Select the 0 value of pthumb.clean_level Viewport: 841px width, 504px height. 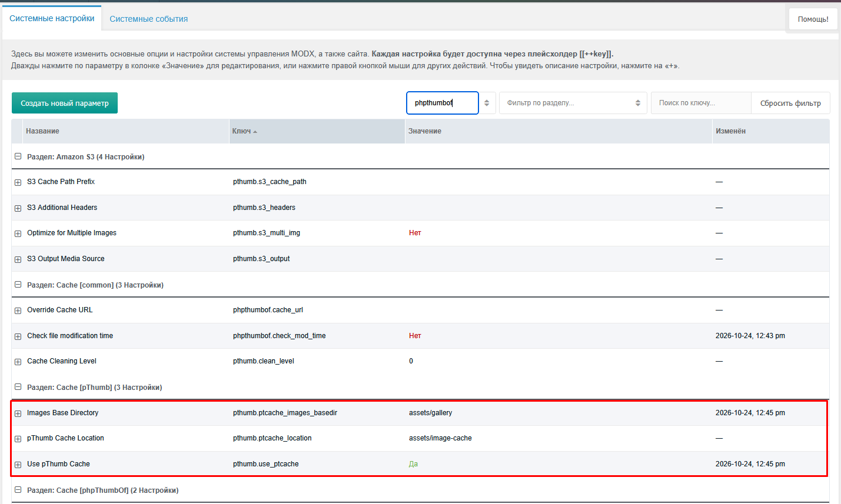point(411,361)
